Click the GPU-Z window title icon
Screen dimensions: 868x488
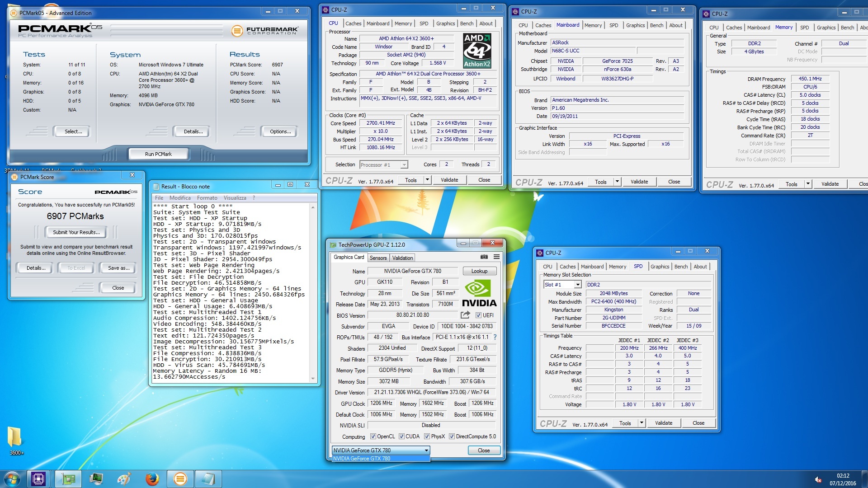pyautogui.click(x=333, y=245)
